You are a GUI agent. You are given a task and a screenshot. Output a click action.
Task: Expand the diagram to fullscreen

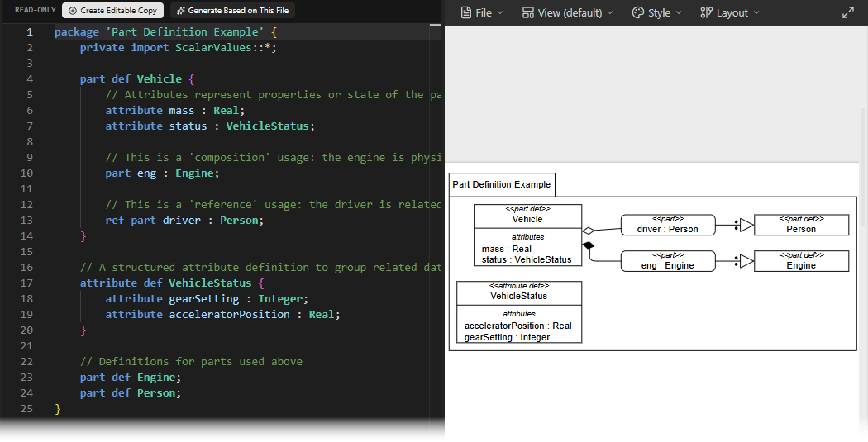[848, 12]
